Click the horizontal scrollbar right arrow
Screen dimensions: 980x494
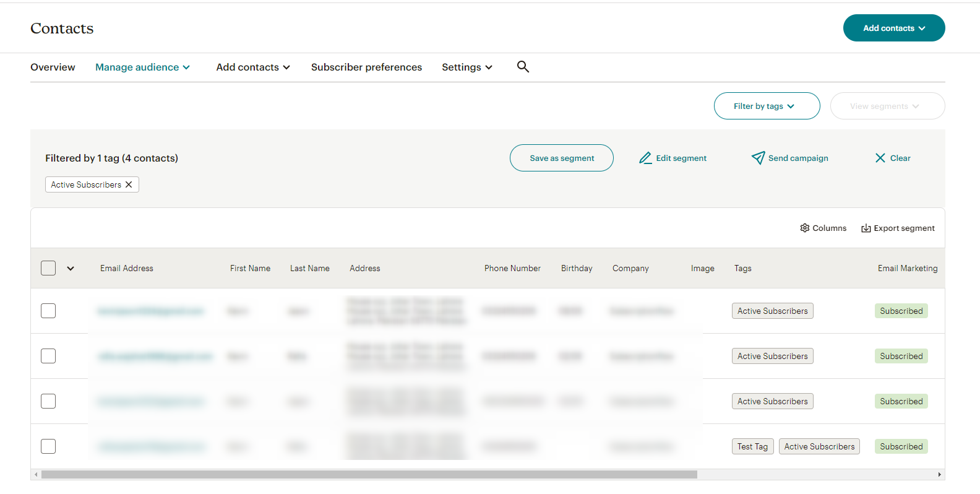click(x=939, y=475)
